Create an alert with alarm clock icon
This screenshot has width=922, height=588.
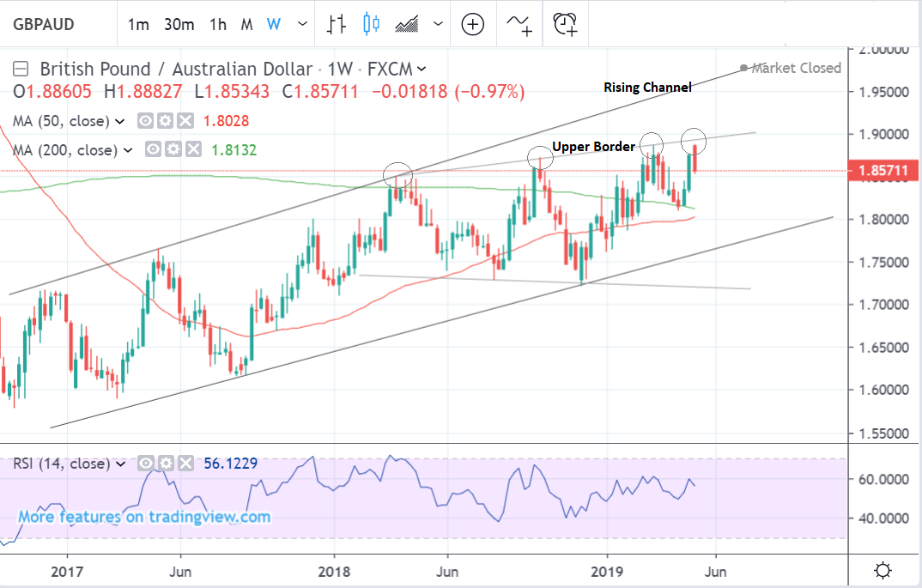(565, 24)
